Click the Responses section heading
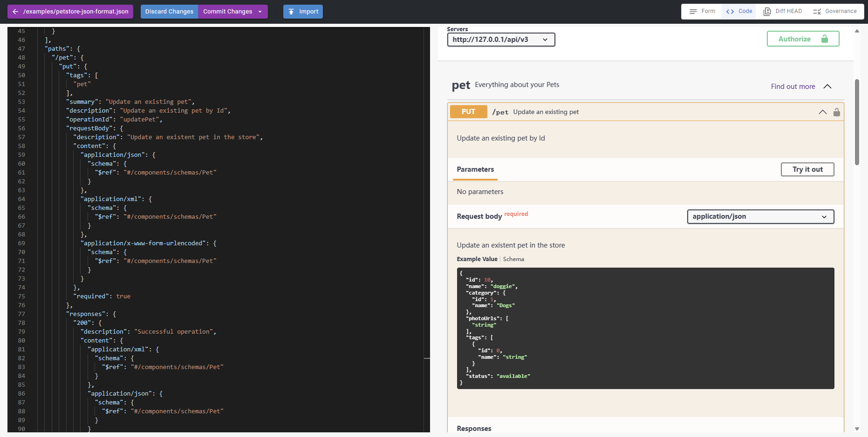868x437 pixels. click(474, 429)
